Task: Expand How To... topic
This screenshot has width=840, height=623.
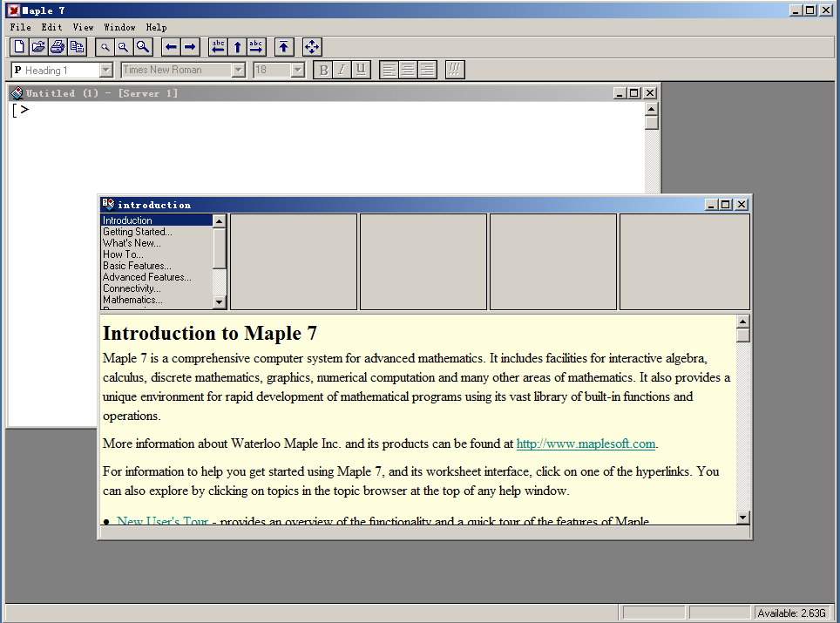Action: (123, 254)
